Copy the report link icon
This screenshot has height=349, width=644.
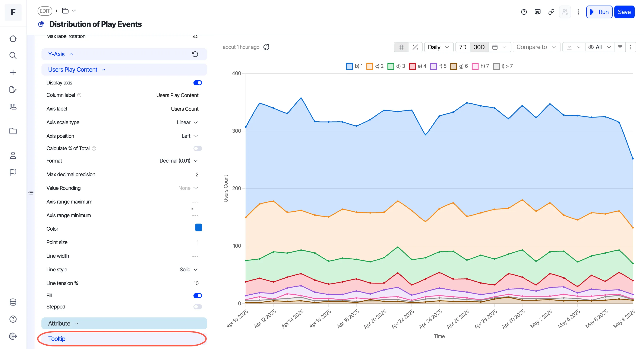click(551, 12)
